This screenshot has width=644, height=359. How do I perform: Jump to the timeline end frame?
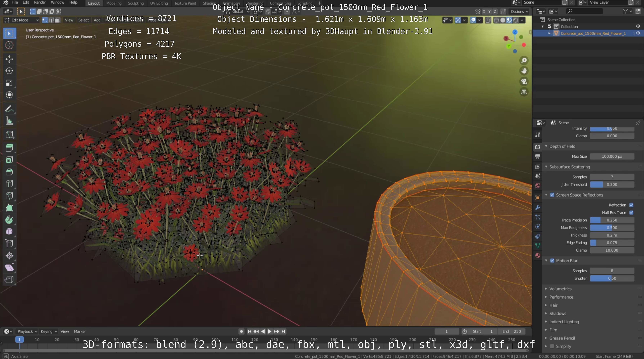pyautogui.click(x=283, y=331)
